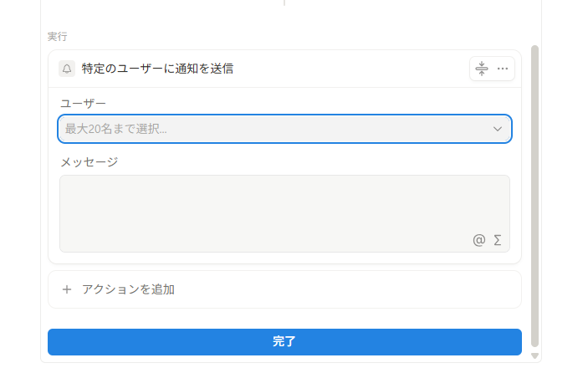Screen dimensions: 588x368
Task: Click the connector line above 実行
Action: point(284,3)
